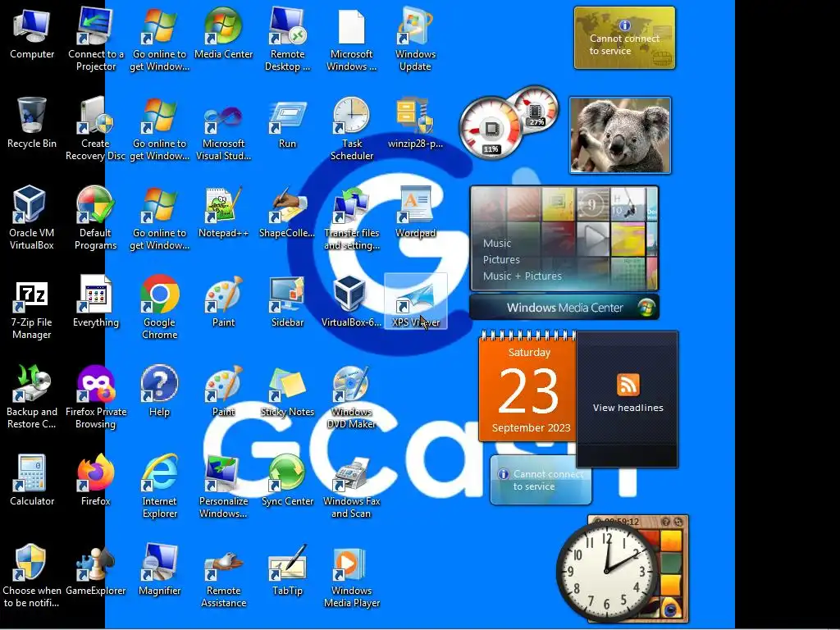Select the 7-Zip File Manager shortcut
This screenshot has height=630, width=840.
32,308
